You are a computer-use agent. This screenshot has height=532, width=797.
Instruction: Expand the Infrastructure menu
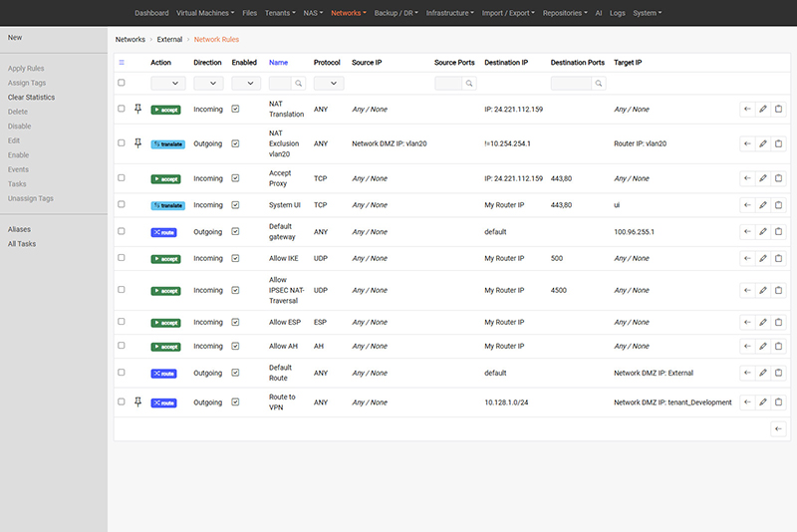coord(450,13)
